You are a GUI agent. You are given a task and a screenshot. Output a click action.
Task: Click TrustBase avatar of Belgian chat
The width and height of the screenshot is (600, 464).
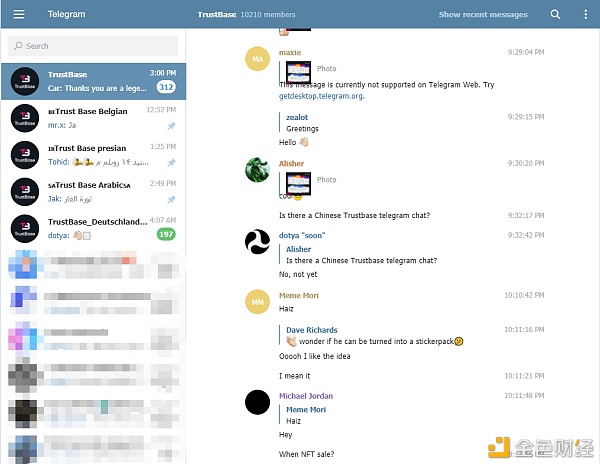coord(25,118)
